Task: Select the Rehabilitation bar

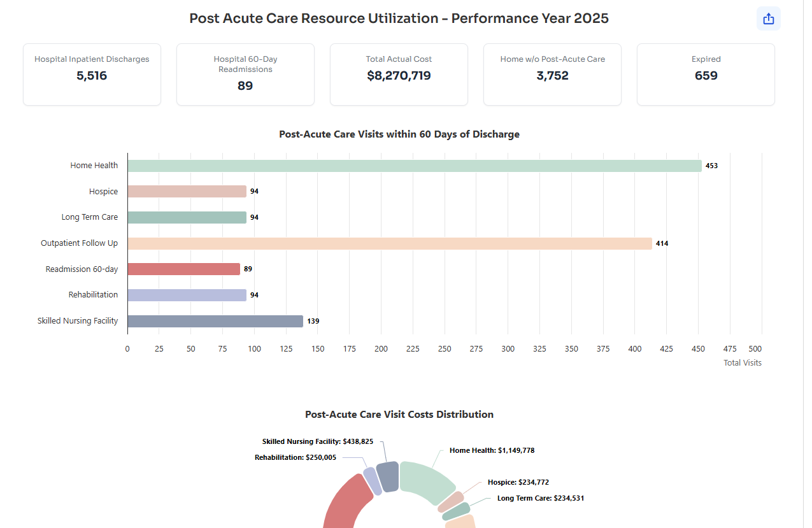Action: pyautogui.click(x=187, y=296)
